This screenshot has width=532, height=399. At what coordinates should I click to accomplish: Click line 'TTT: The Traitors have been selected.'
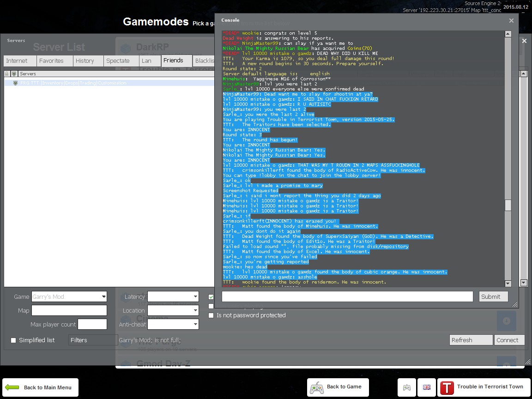tap(277, 125)
